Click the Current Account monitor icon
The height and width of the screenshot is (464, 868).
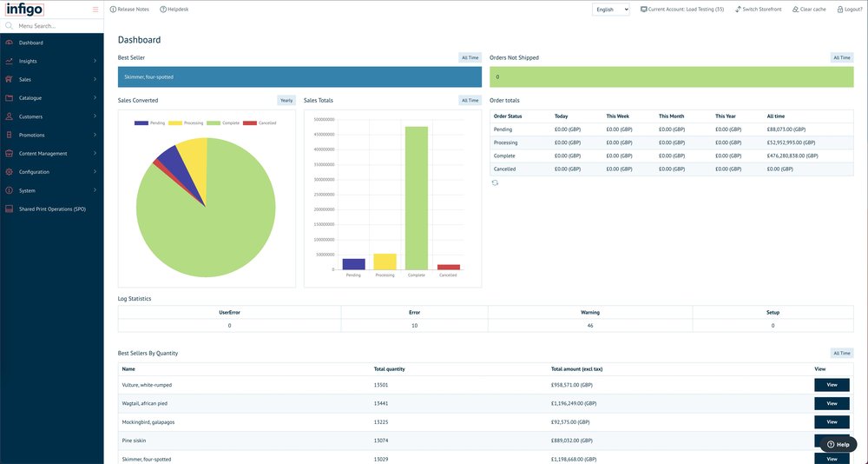pyautogui.click(x=644, y=10)
